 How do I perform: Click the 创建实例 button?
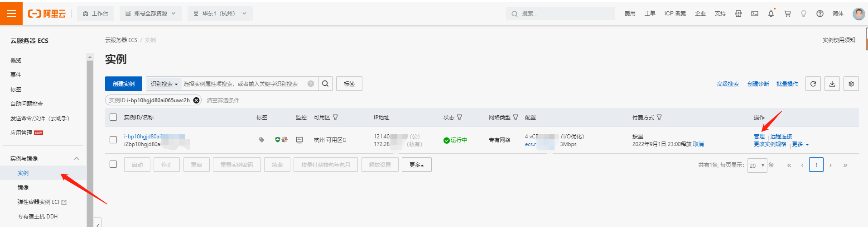point(124,84)
